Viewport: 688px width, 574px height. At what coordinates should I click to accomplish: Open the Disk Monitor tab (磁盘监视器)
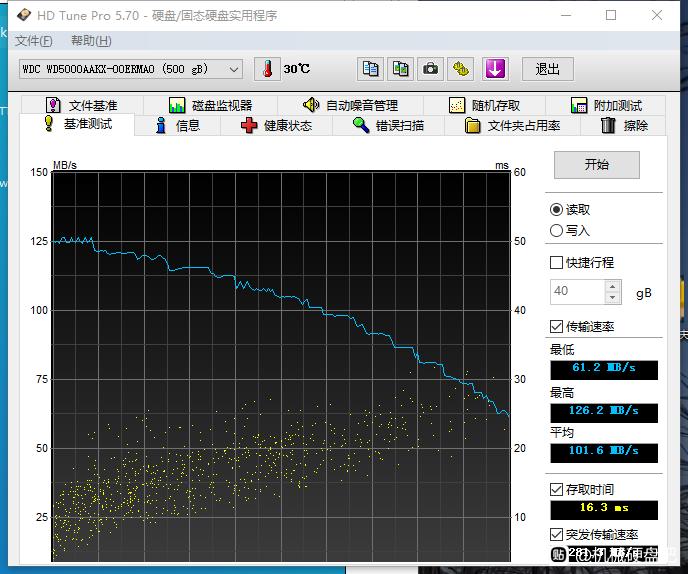(x=211, y=105)
